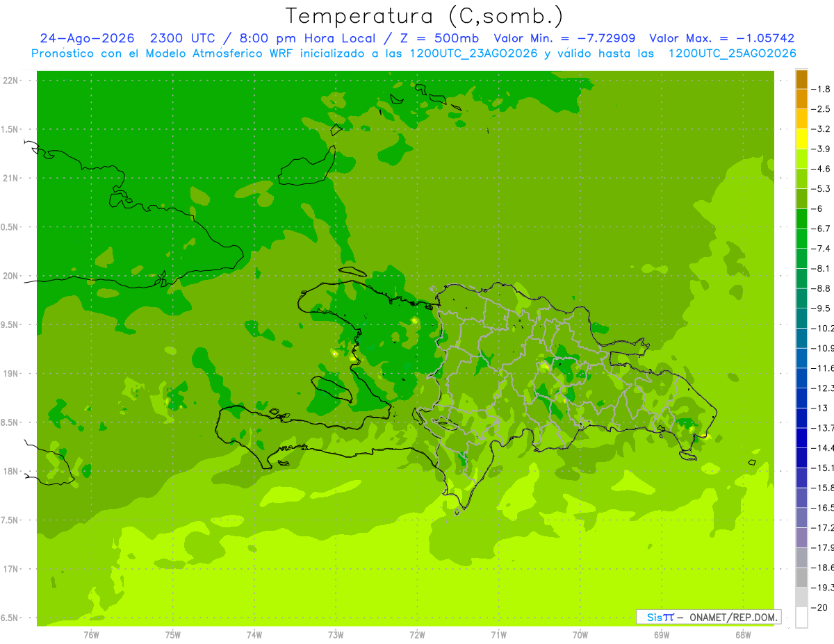The width and height of the screenshot is (834, 644).
Task: Click the "-10.2" colorbar label
Action: (824, 329)
